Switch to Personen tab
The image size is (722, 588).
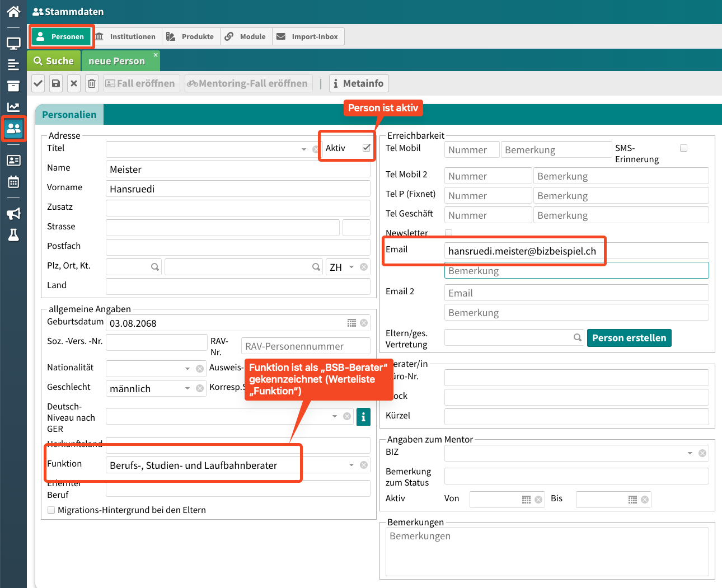click(x=60, y=36)
